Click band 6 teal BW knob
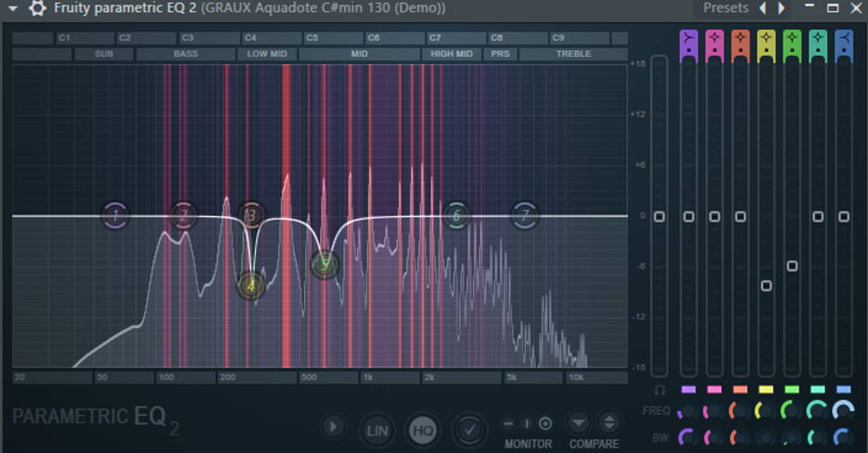 817,437
